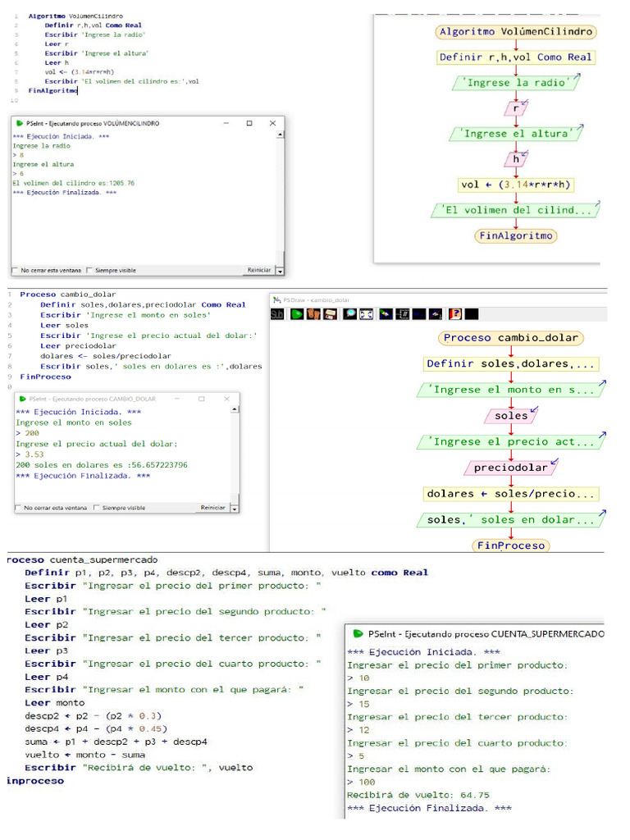
Task: Select 'Algoritmo VolúmenCilindro' flowchart start node
Action: click(515, 32)
